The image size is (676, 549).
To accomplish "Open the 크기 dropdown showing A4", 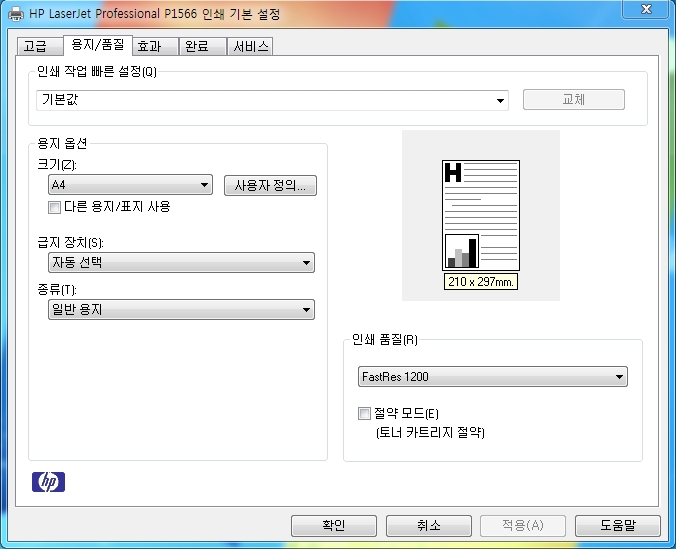I will [x=130, y=185].
